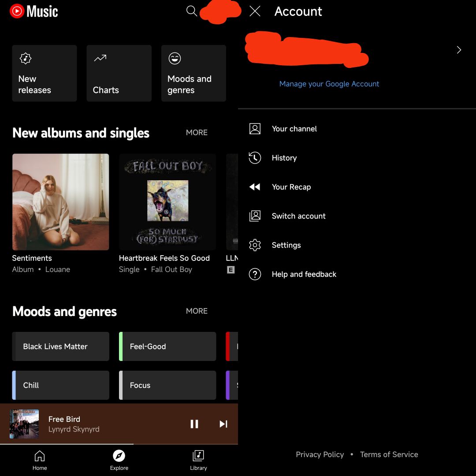This screenshot has height=476, width=476.
Task: Open the Sentiments album cover
Action: pyautogui.click(x=60, y=202)
